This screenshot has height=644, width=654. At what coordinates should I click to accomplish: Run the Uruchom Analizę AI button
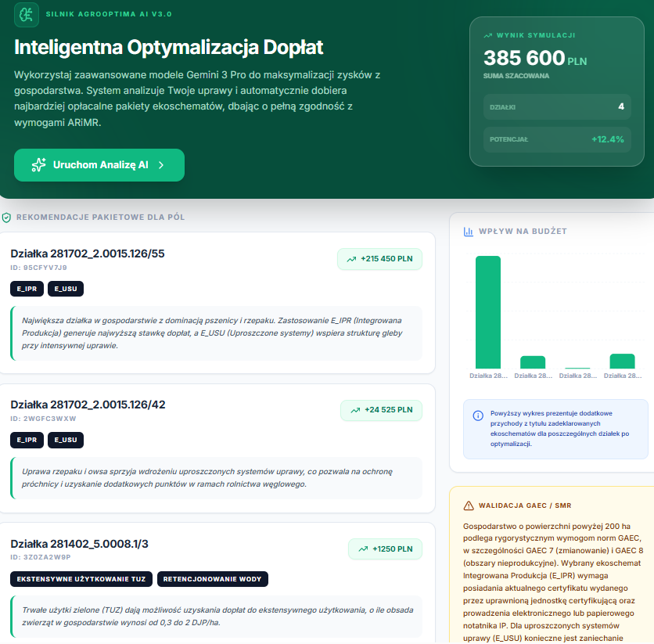pos(99,165)
